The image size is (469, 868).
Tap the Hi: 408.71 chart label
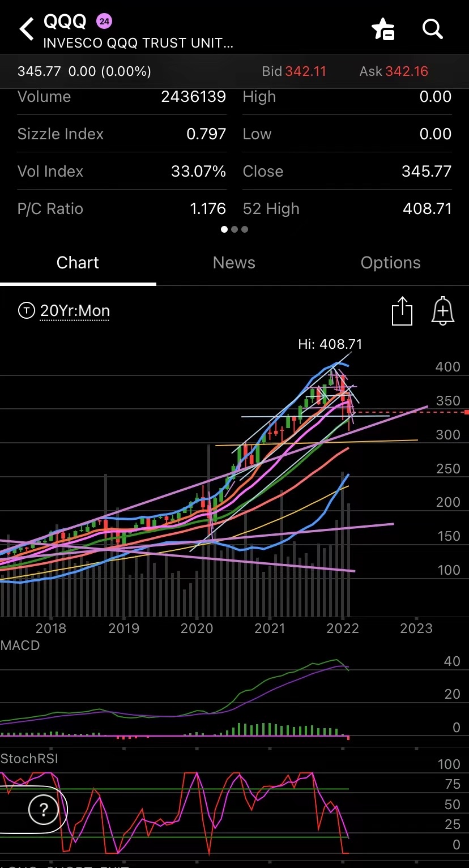pyautogui.click(x=330, y=344)
